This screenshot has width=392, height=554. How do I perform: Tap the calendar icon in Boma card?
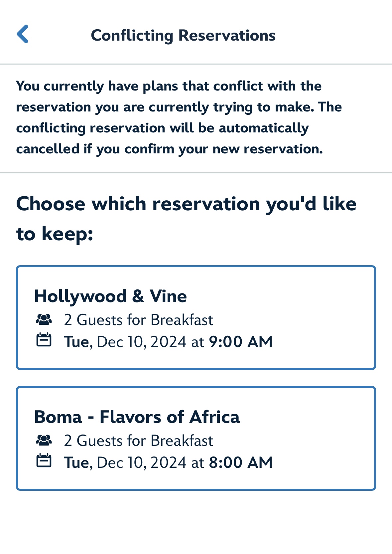pyautogui.click(x=44, y=461)
